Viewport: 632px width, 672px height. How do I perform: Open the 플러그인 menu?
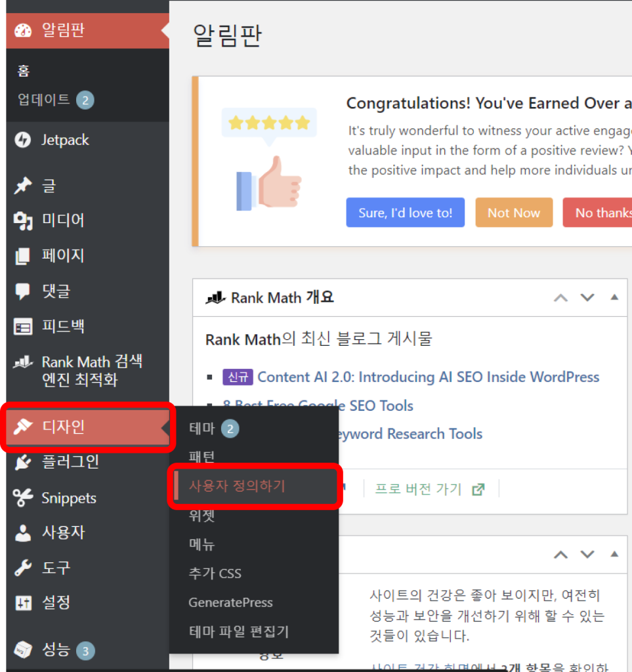point(87,462)
